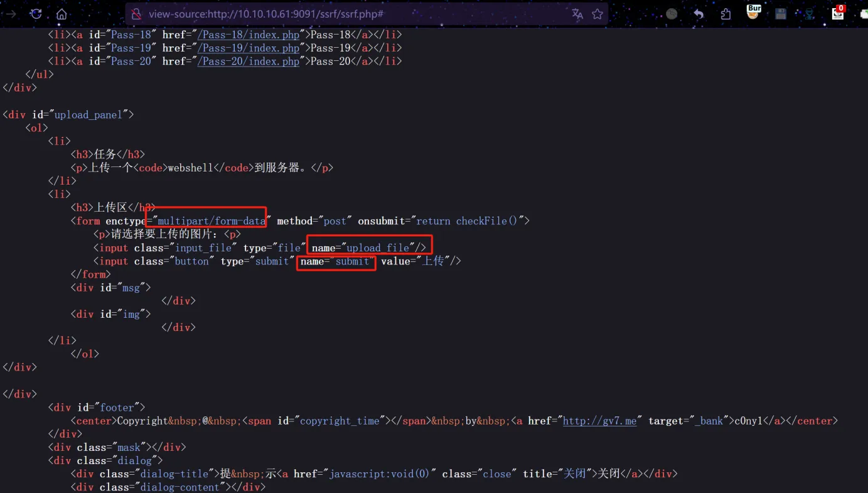Click the Pass-18 anchor label text

[x=331, y=35]
